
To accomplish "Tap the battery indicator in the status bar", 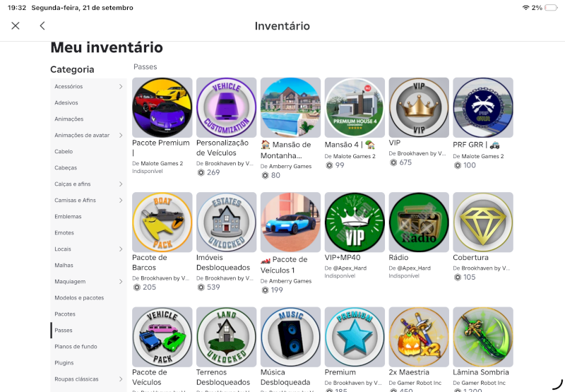I will click(x=551, y=8).
